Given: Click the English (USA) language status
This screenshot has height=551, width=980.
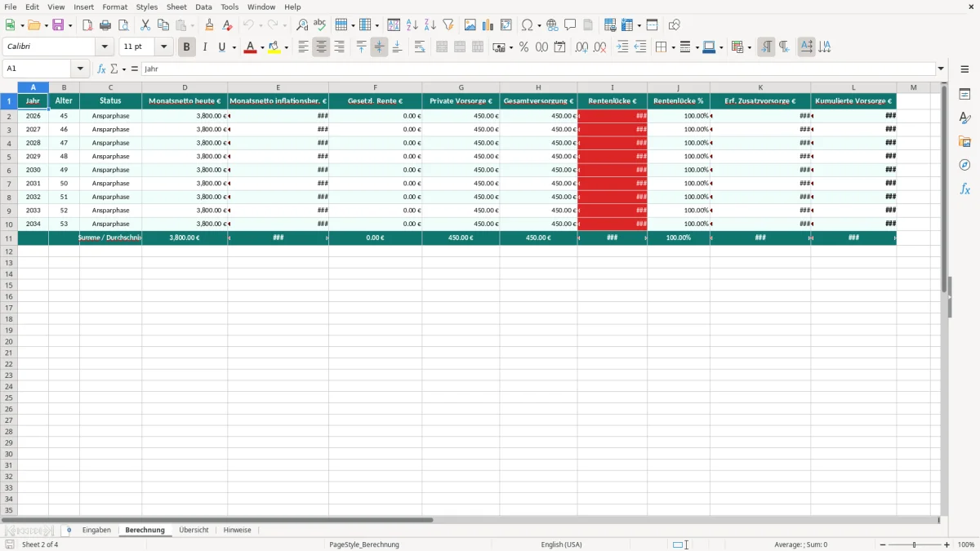Looking at the screenshot, I should 562,544.
